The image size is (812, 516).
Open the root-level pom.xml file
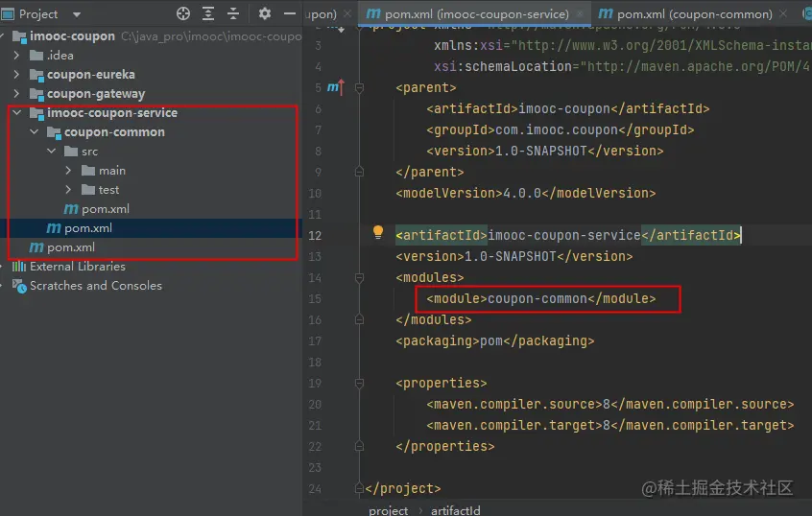coord(62,246)
